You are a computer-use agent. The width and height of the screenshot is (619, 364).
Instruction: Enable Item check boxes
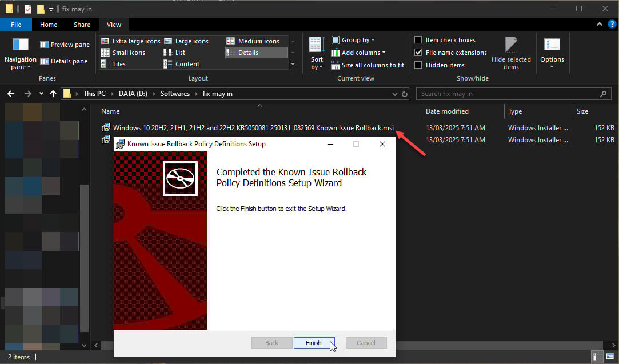click(445, 40)
